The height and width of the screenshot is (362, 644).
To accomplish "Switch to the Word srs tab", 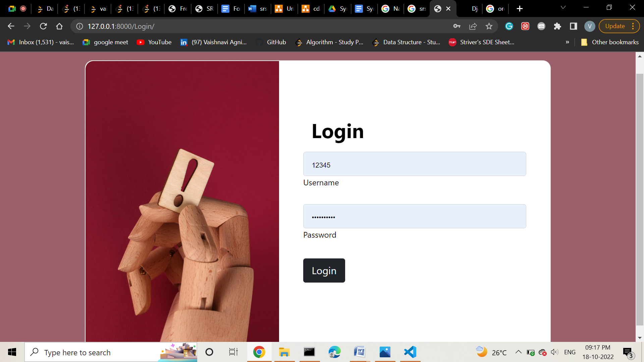I will [258, 9].
